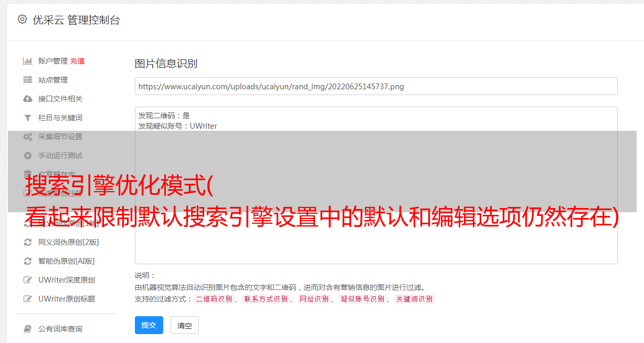Click the 关键词识别 tag
This screenshot has height=343, width=644.
pyautogui.click(x=415, y=299)
